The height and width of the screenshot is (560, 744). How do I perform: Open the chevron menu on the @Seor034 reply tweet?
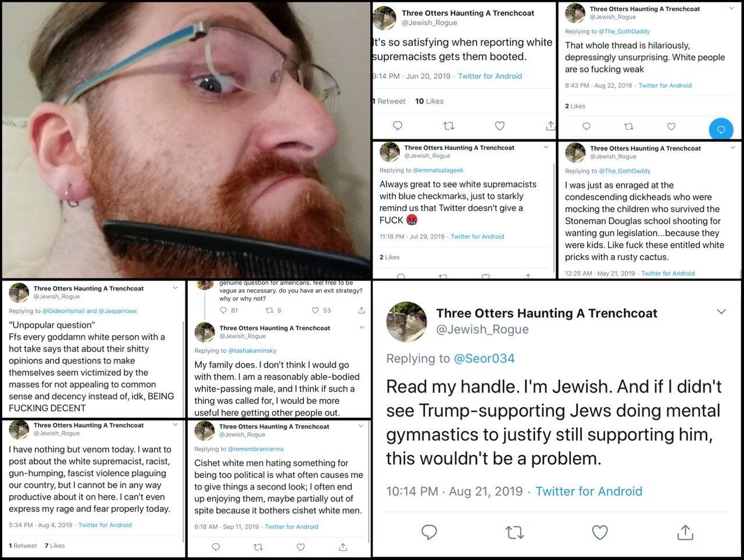point(721,312)
